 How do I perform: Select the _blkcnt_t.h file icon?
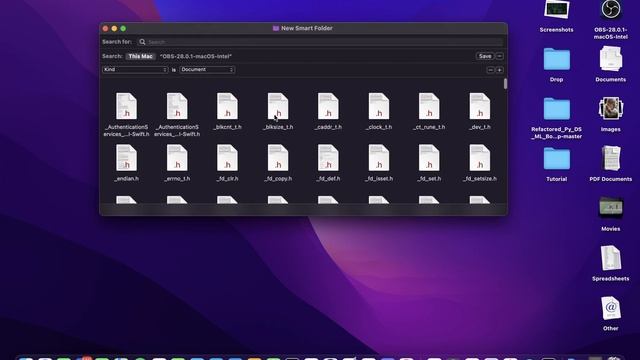pos(227,106)
